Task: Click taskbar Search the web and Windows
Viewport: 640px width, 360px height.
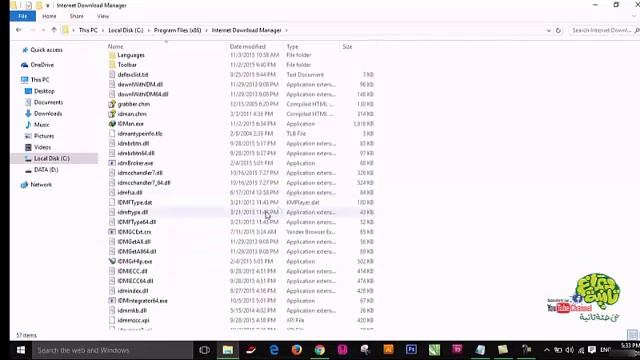Action: pyautogui.click(x=112, y=350)
